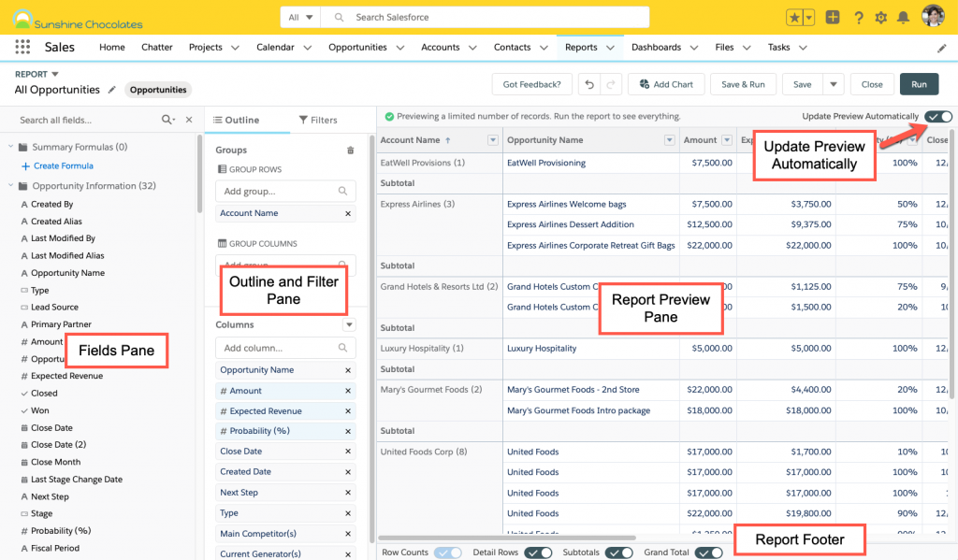
Task: Open the user profile avatar
Action: pyautogui.click(x=933, y=17)
